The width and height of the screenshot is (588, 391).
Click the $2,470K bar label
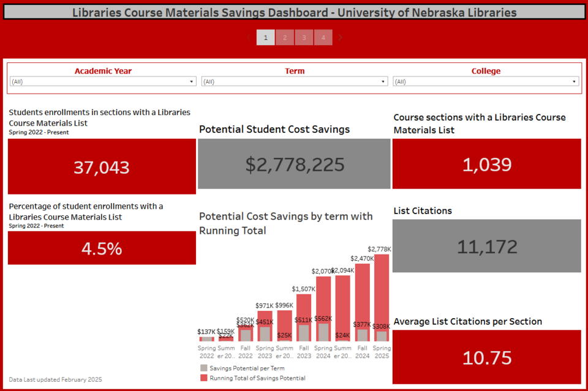click(362, 258)
